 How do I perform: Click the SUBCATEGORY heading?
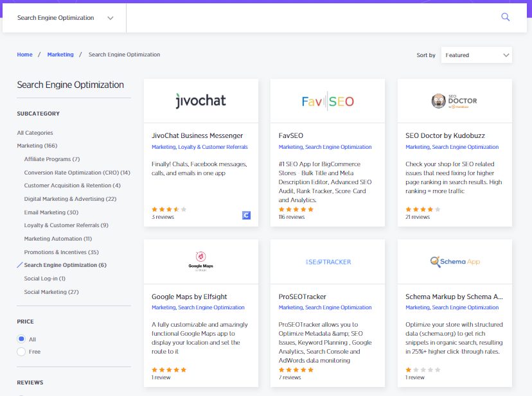tap(39, 114)
